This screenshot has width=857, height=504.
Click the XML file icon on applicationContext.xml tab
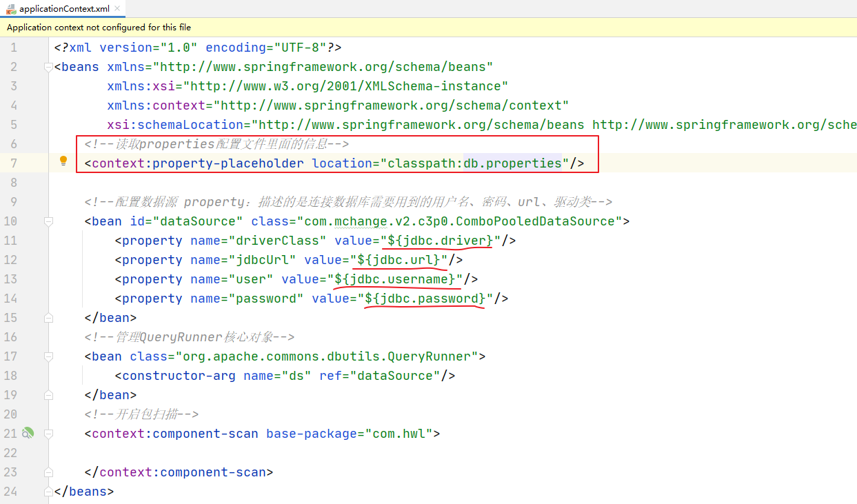(10, 9)
